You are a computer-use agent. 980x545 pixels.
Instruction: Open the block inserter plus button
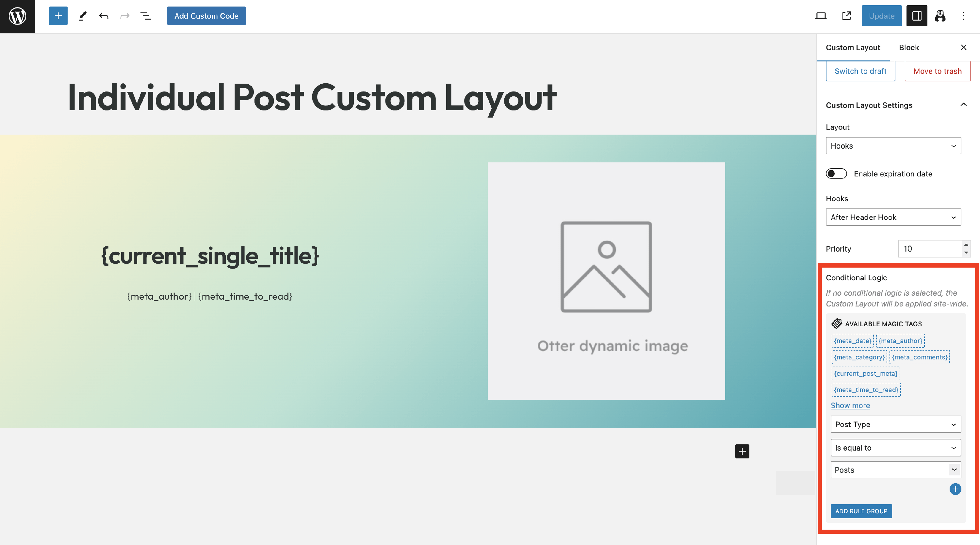click(58, 16)
